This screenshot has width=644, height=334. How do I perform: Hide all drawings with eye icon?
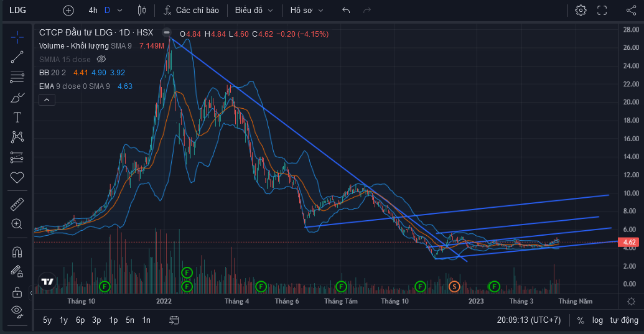(17, 312)
